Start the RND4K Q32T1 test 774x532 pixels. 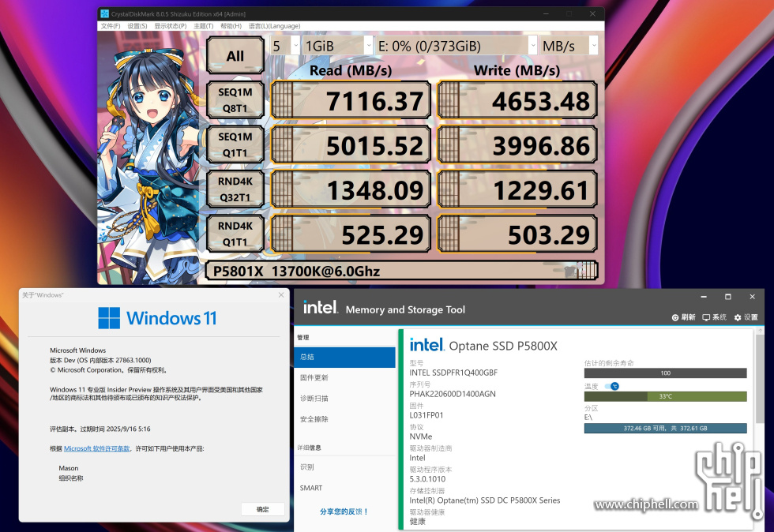click(235, 189)
